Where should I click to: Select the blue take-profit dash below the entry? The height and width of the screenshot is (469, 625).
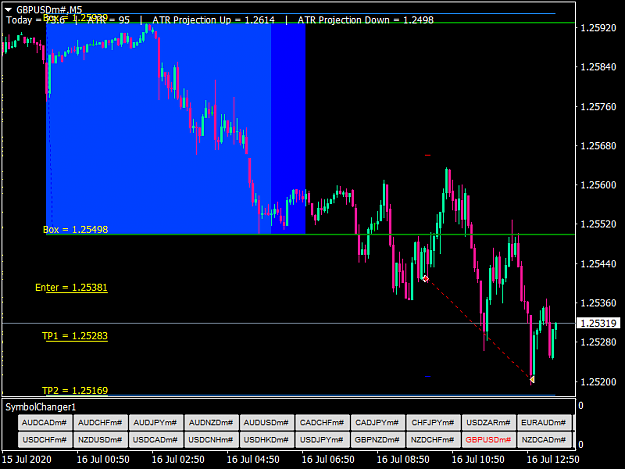(428, 376)
